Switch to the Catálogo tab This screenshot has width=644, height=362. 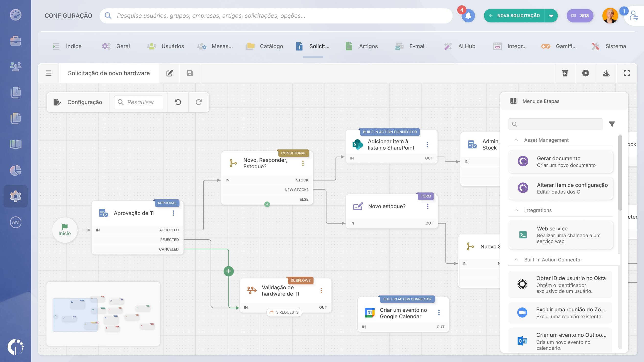[271, 46]
